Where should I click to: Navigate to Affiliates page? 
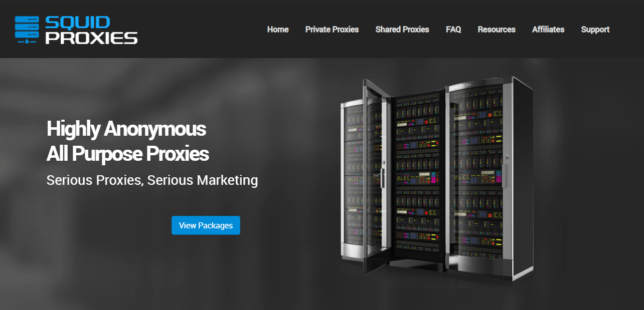(x=548, y=30)
